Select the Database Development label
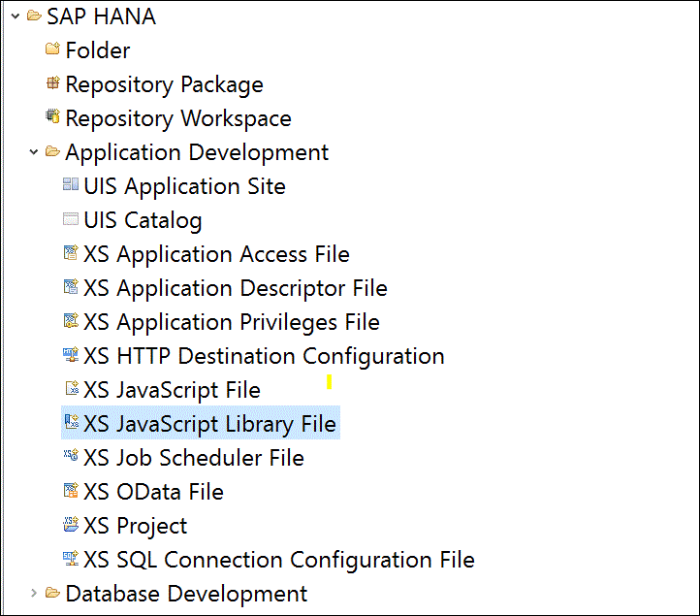The height and width of the screenshot is (616, 700). 186,594
